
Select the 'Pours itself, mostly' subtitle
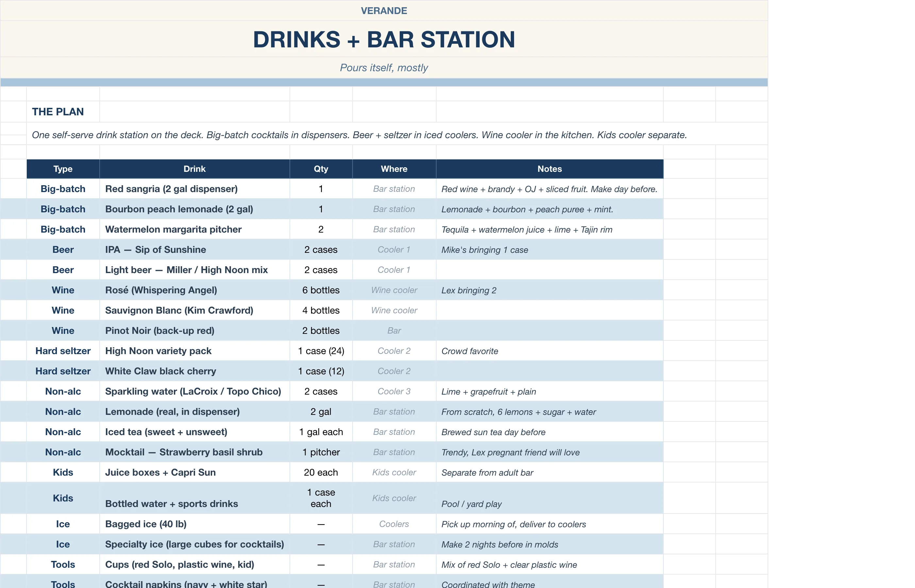point(384,68)
